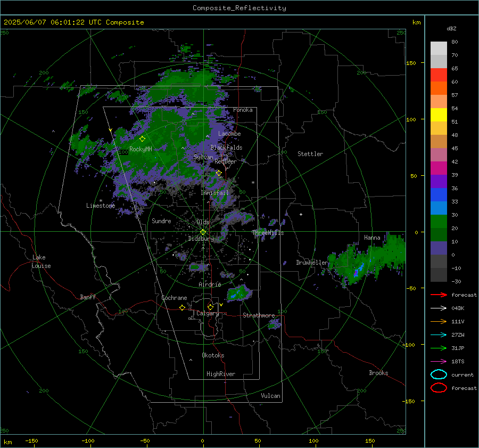The width and height of the screenshot is (479, 448).
Task: Select the magenta 18TS arrow icon
Action: pos(439,362)
